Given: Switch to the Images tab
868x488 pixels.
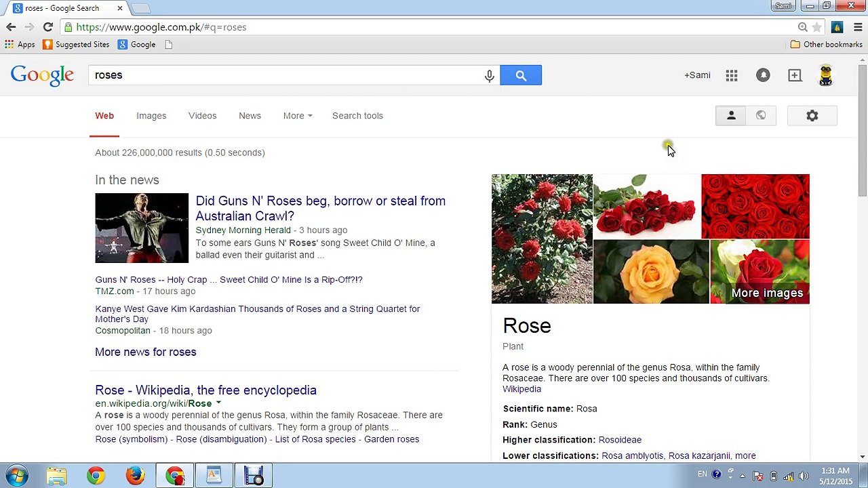Looking at the screenshot, I should click(151, 116).
